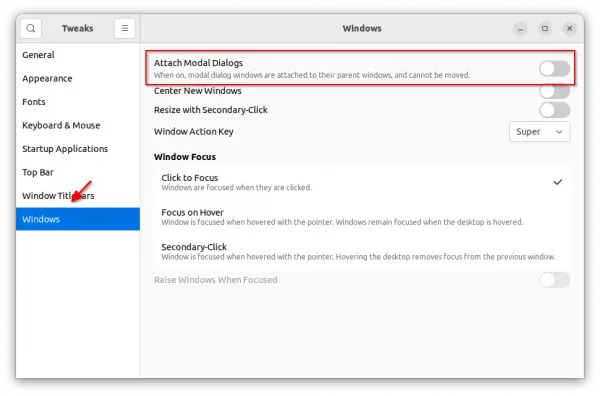The width and height of the screenshot is (600, 396).
Task: Open Appearance section
Action: coord(78,78)
